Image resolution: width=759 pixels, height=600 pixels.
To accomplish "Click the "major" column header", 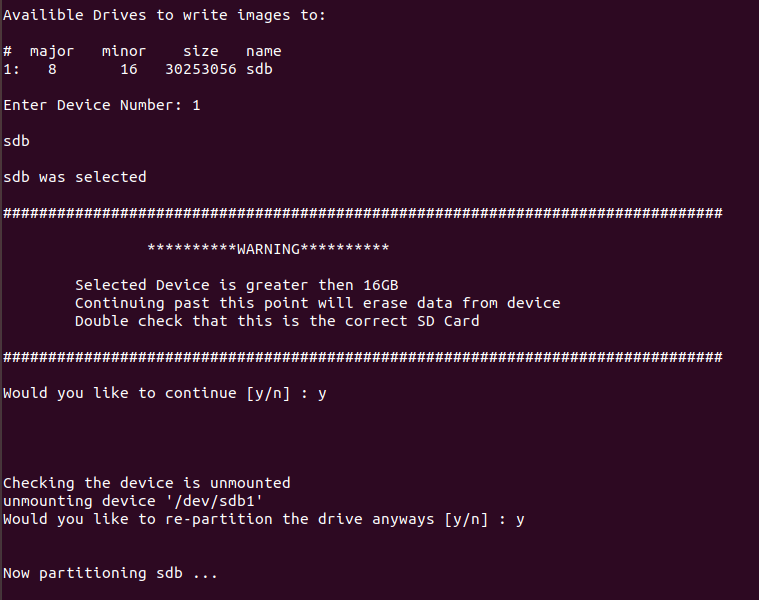I will pyautogui.click(x=52, y=51).
